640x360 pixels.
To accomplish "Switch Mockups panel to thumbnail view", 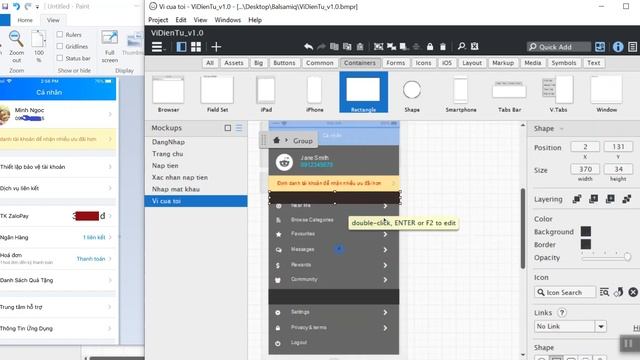I will 228,128.
